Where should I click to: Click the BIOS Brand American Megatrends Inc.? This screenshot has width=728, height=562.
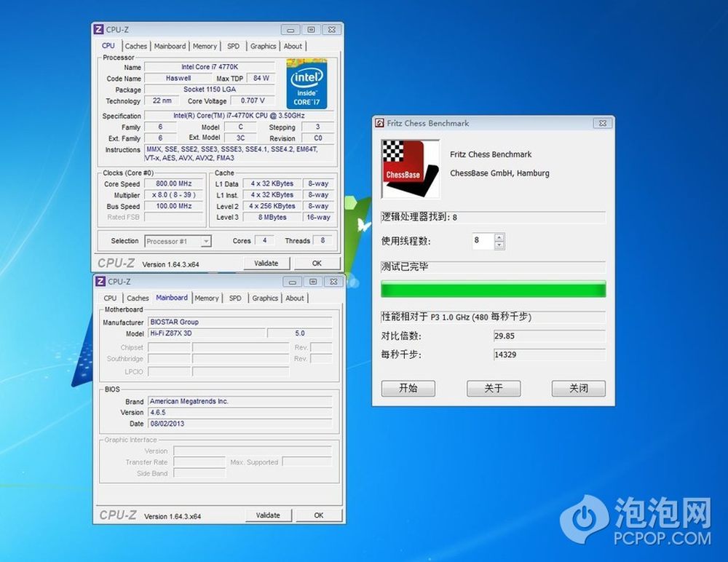[240, 401]
